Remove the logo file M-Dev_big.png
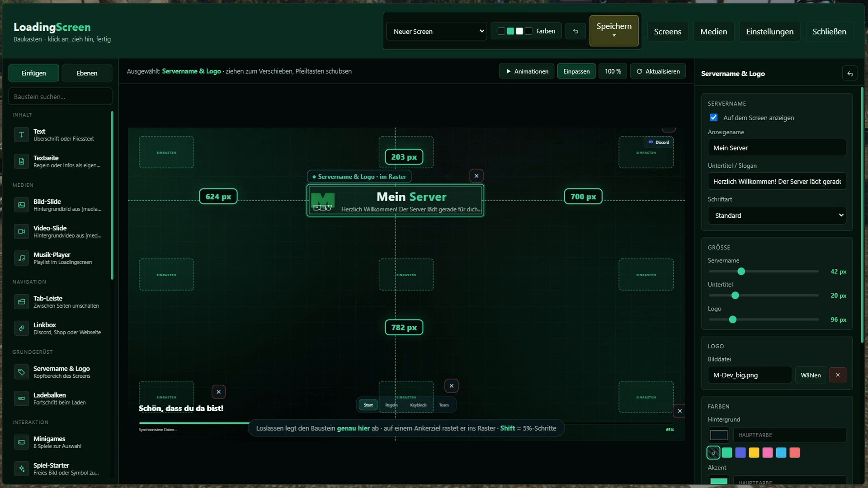Image resolution: width=868 pixels, height=488 pixels. click(838, 375)
